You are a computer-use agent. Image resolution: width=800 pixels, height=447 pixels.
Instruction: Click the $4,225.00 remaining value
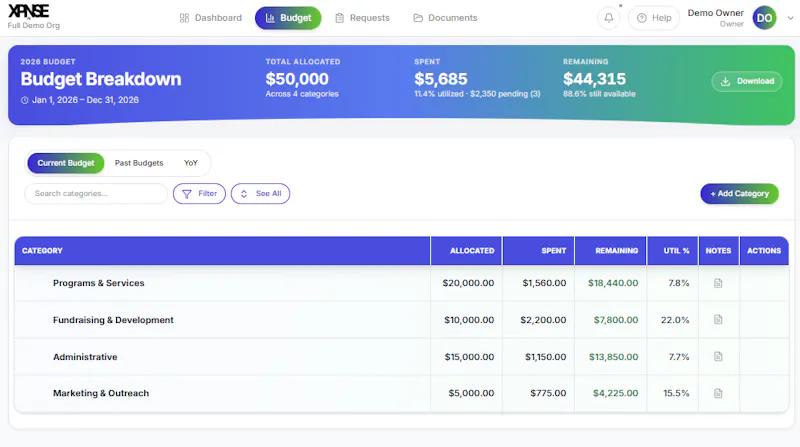tap(615, 393)
